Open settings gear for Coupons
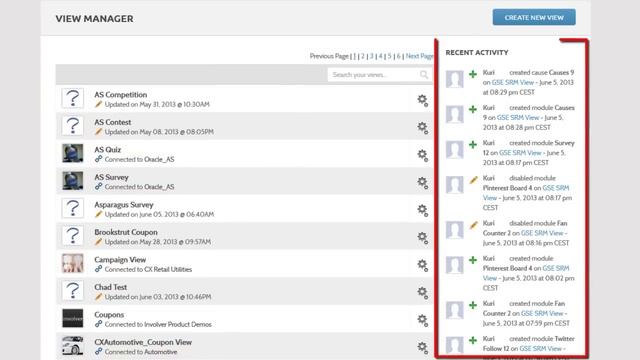Screen dimensions: 640x360 coord(422,320)
